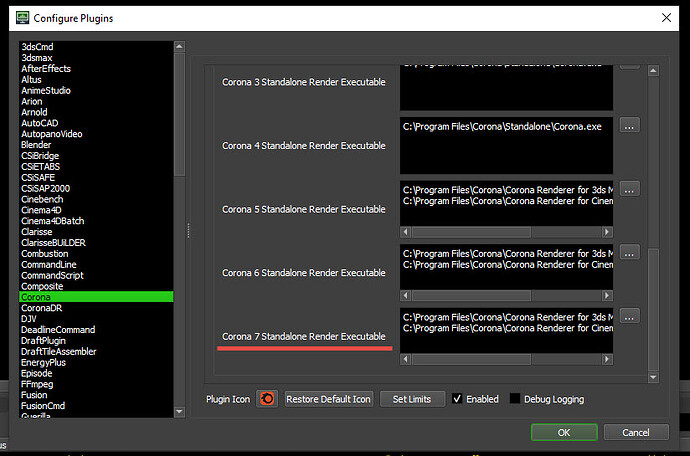Image resolution: width=690 pixels, height=456 pixels.
Task: Click right scroll arrow in Corona 7 path box
Action: (607, 359)
